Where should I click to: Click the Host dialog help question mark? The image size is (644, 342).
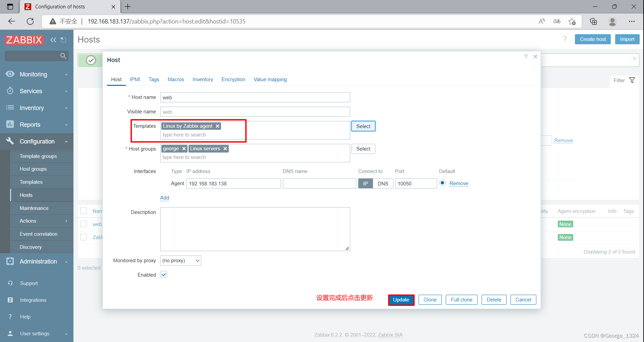[x=526, y=57]
